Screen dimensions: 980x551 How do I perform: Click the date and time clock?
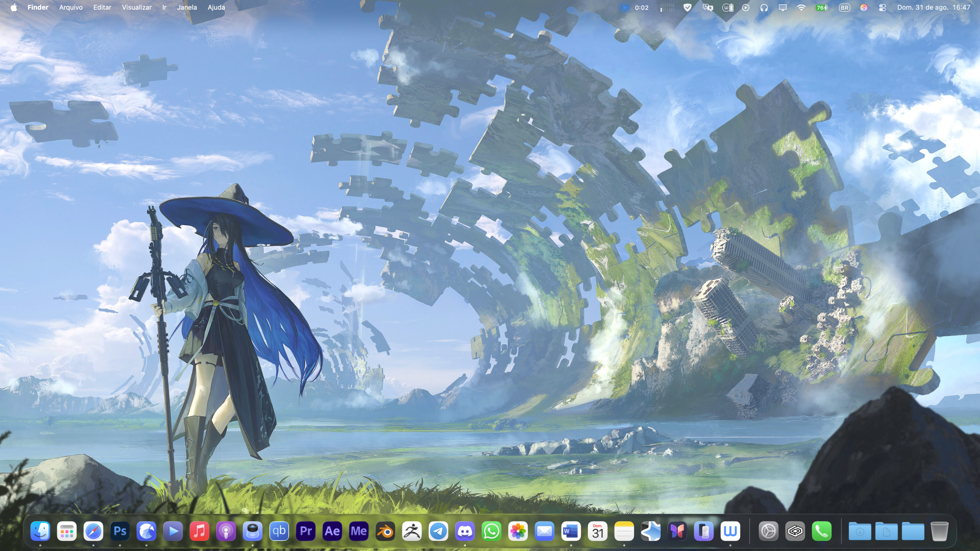pyautogui.click(x=933, y=7)
